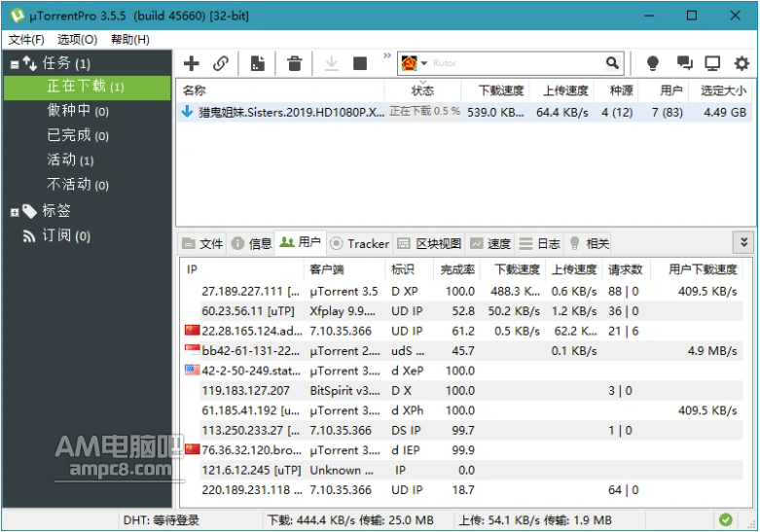Screen dimensions: 760x532
Task: Sort torrents by 名称 column header
Action: (x=280, y=90)
